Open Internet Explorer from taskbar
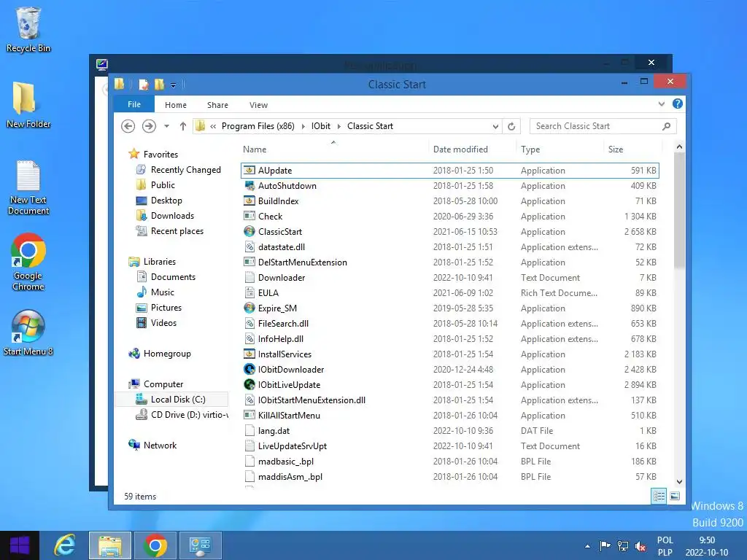The height and width of the screenshot is (560, 747). coord(65,545)
